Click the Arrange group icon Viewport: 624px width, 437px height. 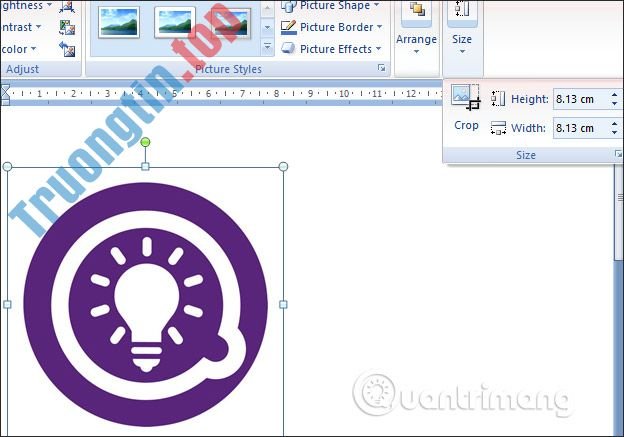416,10
